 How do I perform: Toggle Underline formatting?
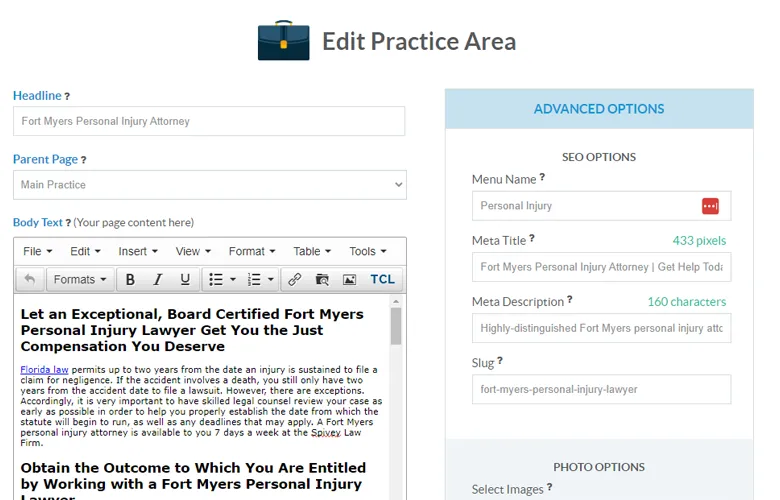(x=185, y=280)
